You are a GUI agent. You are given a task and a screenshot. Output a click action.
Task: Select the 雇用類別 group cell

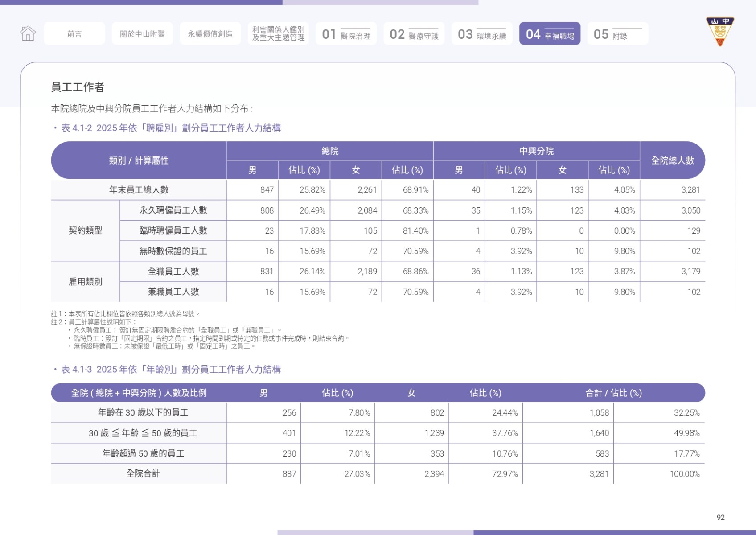(85, 282)
